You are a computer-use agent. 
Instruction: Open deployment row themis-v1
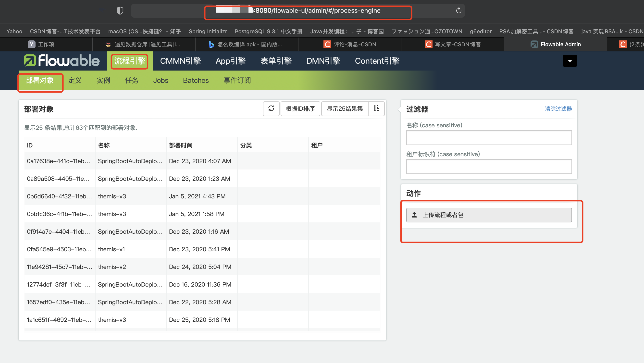111,249
